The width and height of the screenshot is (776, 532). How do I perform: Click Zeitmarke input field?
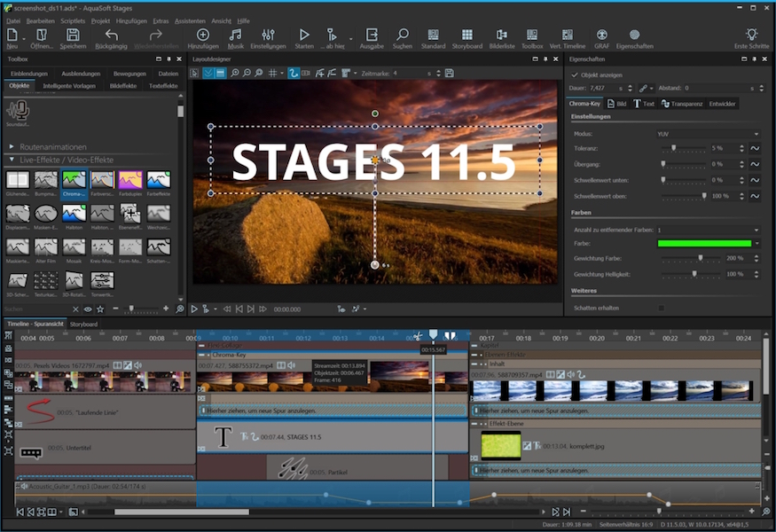click(412, 74)
